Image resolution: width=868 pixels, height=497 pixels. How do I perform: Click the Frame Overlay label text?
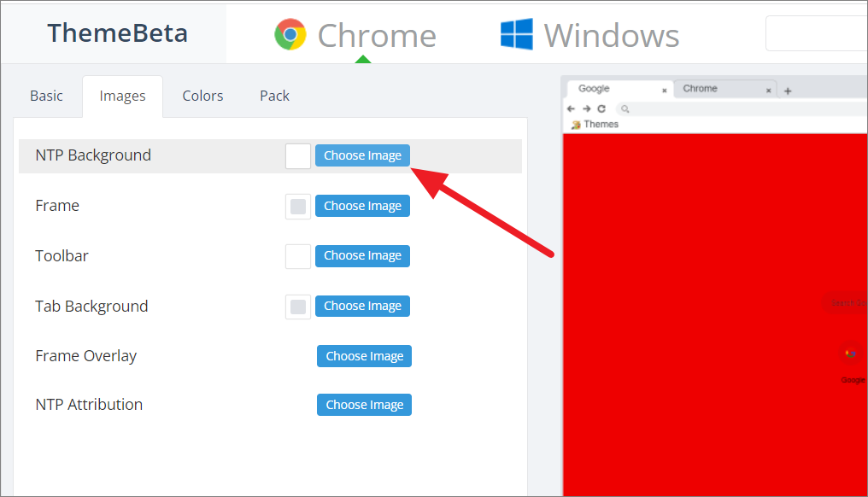[85, 356]
